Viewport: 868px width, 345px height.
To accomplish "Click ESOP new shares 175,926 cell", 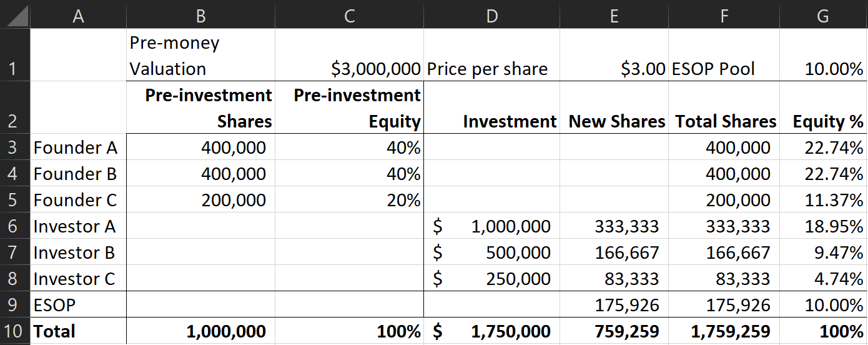I will coord(614,304).
